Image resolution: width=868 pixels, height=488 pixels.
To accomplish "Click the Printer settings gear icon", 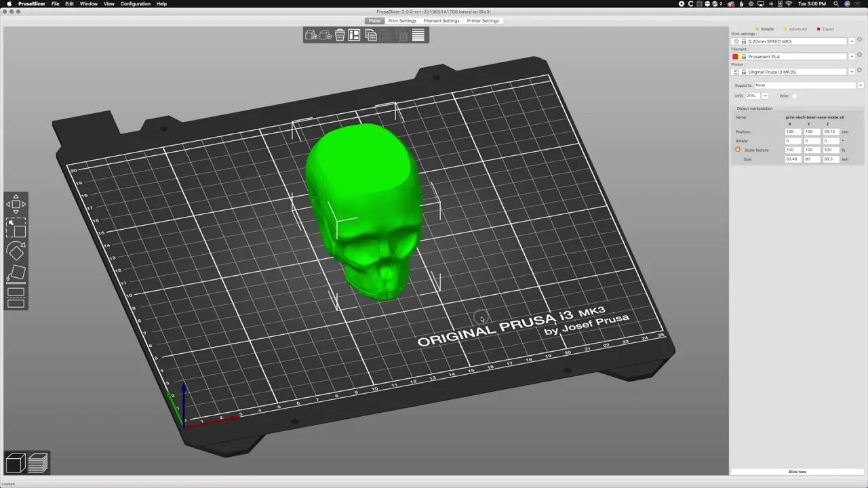I will tap(860, 70).
